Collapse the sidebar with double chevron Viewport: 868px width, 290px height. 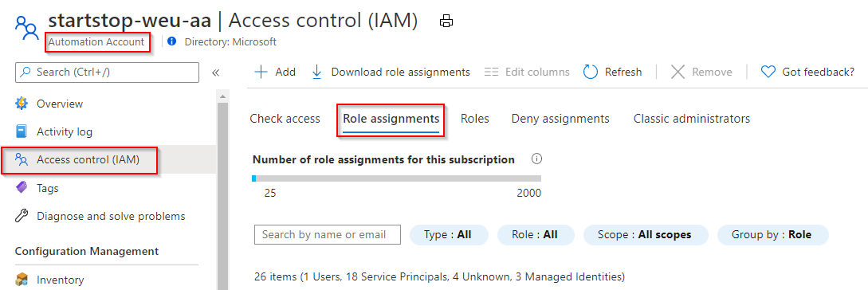pyautogui.click(x=216, y=72)
